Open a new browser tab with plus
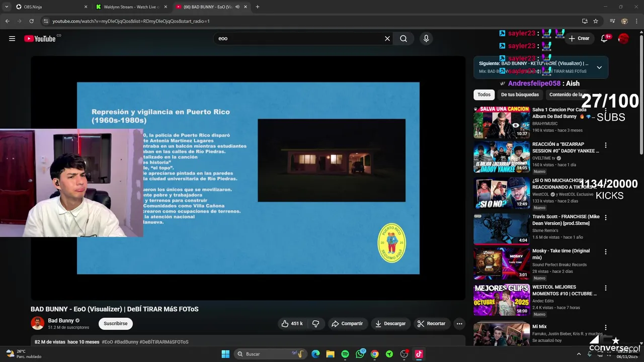The width and height of the screenshot is (644, 362). [x=258, y=7]
